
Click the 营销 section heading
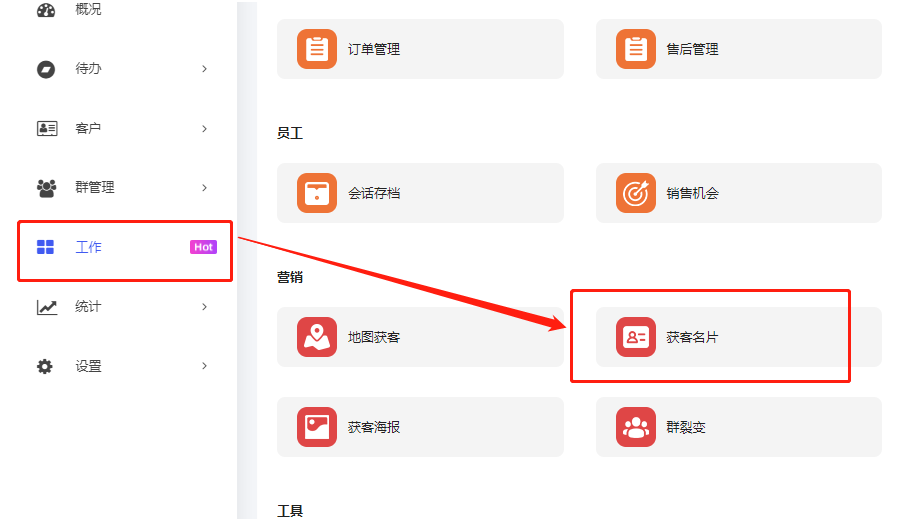coord(290,277)
